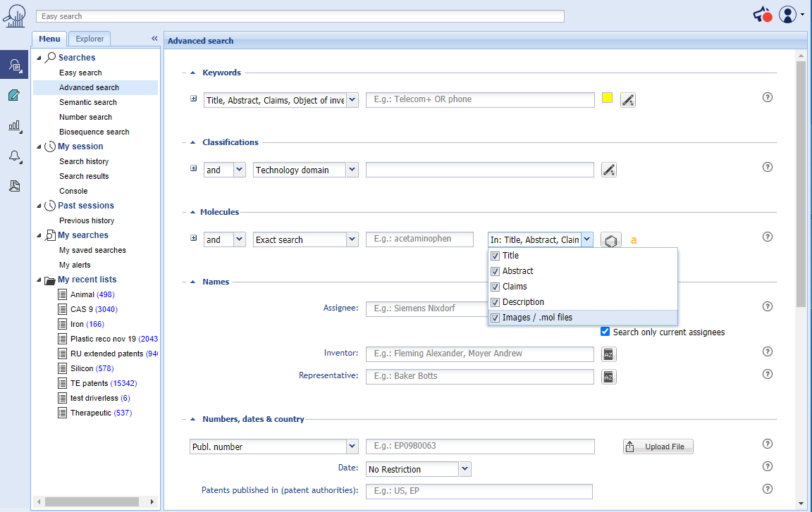
Task: Open help for the Classifications field
Action: tap(768, 167)
